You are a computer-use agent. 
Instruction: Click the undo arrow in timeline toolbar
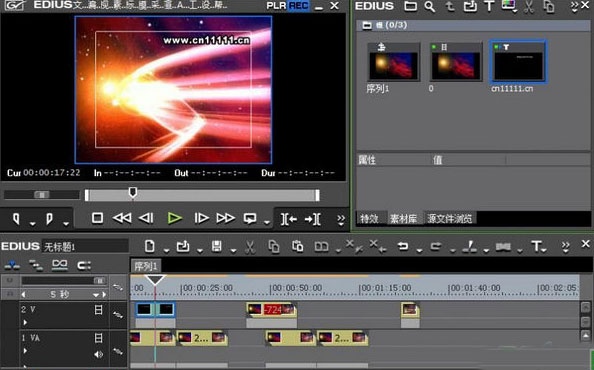click(x=402, y=247)
